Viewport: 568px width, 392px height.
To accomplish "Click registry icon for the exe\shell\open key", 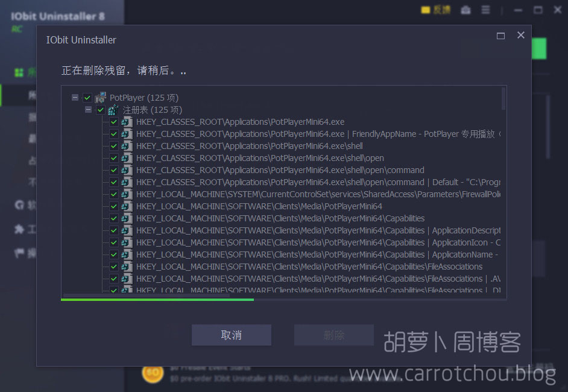I will pos(127,158).
